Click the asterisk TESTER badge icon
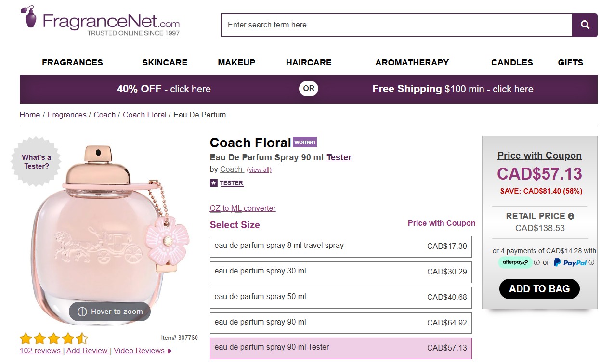Viewport: 600px width, 364px height. pyautogui.click(x=213, y=182)
